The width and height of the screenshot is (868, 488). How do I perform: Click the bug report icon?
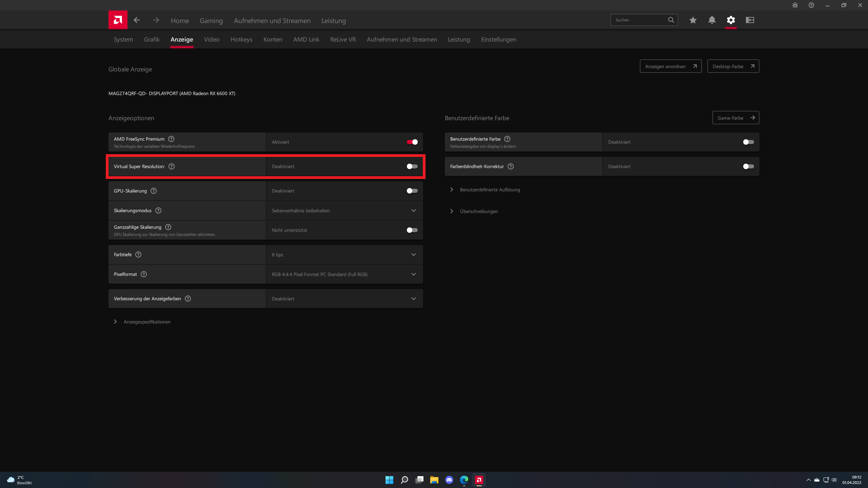coord(795,5)
